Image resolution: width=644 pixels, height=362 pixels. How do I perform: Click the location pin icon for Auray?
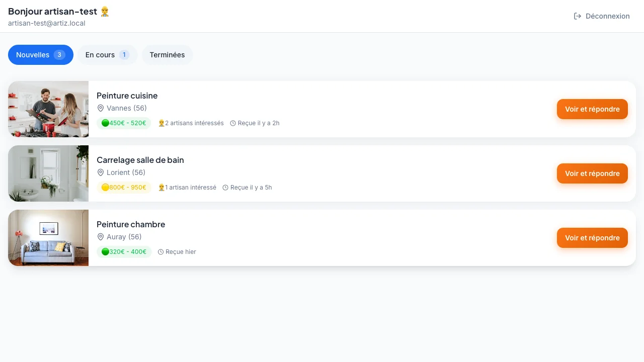101,237
